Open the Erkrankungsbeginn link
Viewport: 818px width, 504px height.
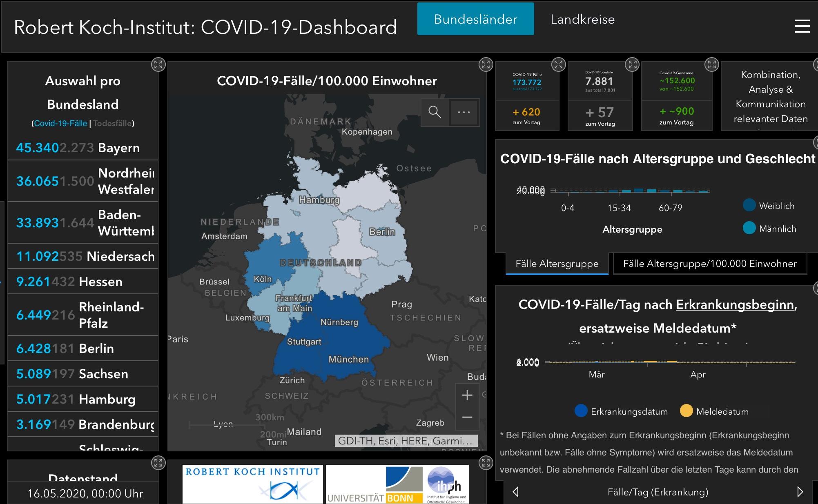point(736,304)
